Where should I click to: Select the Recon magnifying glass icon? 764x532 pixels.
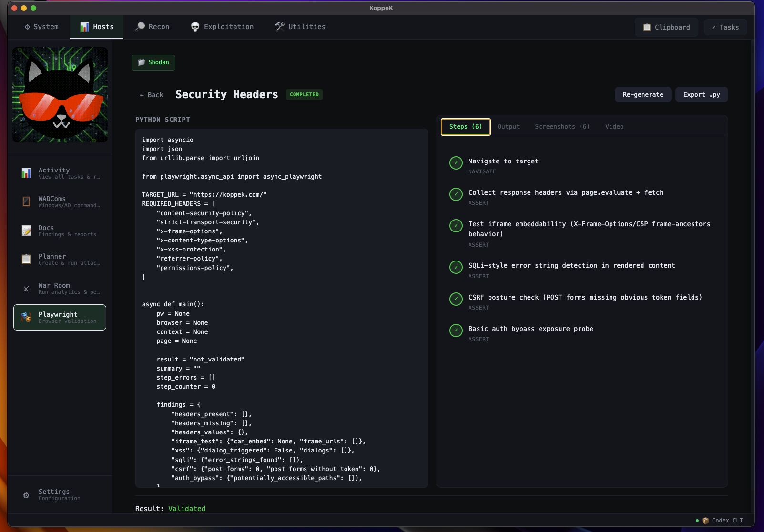pyautogui.click(x=140, y=26)
